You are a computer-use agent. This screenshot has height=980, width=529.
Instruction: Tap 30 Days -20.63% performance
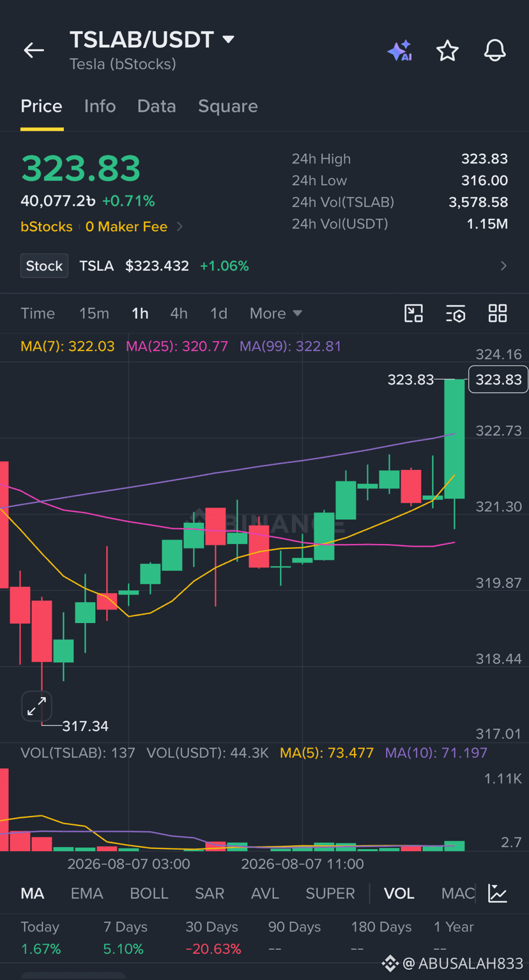pos(213,938)
